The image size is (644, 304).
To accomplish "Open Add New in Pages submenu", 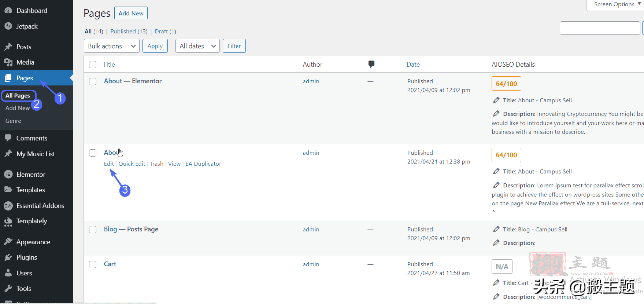I will (18, 108).
